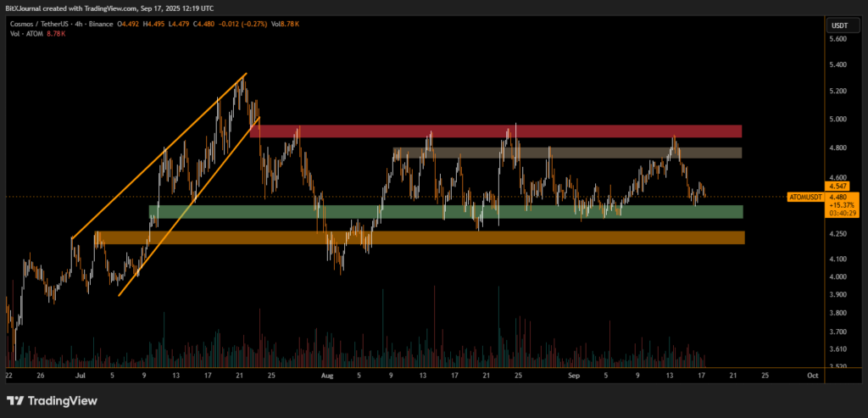Open the USDT currency selector

pyautogui.click(x=837, y=25)
